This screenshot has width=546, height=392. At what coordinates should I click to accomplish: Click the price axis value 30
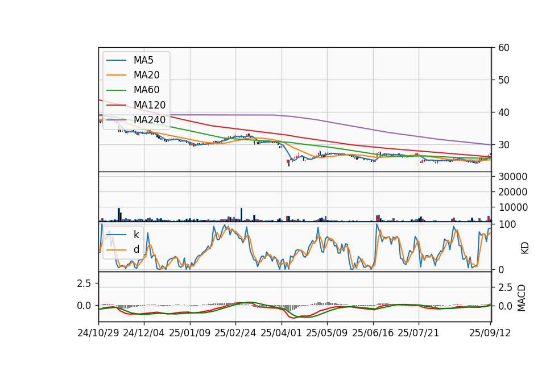[x=504, y=145]
